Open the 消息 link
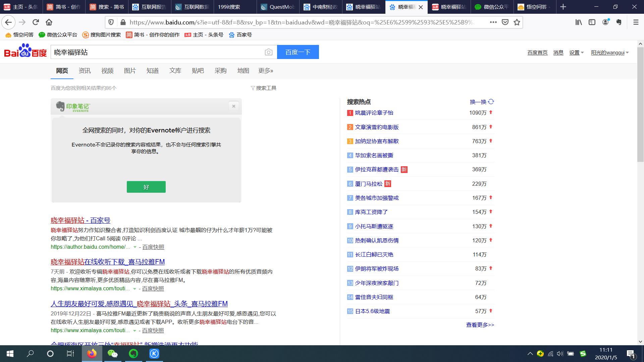The width and height of the screenshot is (644, 362). (558, 53)
